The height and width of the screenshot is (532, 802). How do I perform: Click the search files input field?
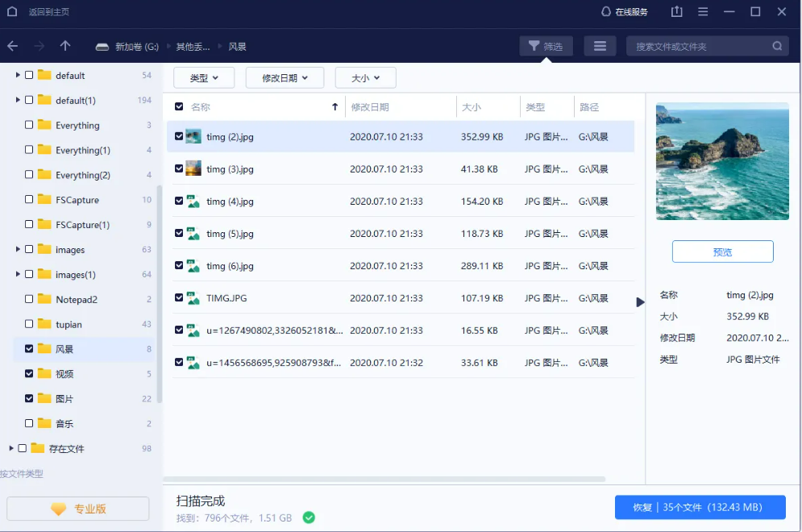[697, 46]
